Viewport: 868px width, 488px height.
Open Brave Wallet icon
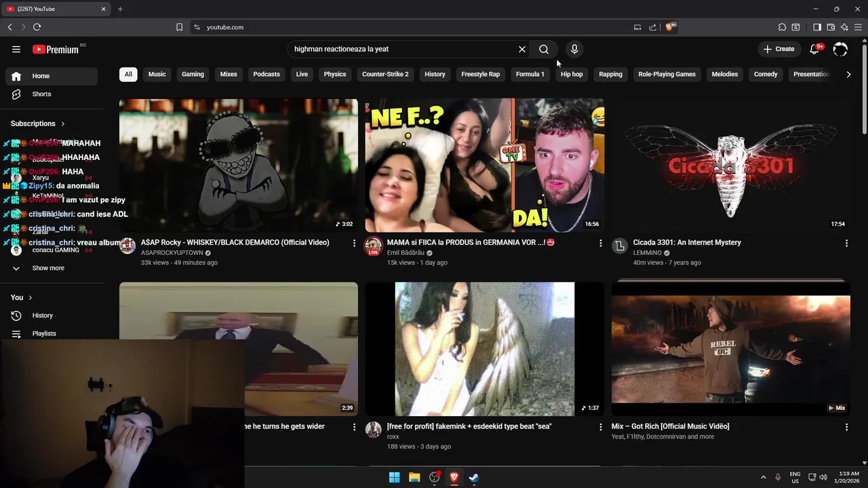coord(831,27)
